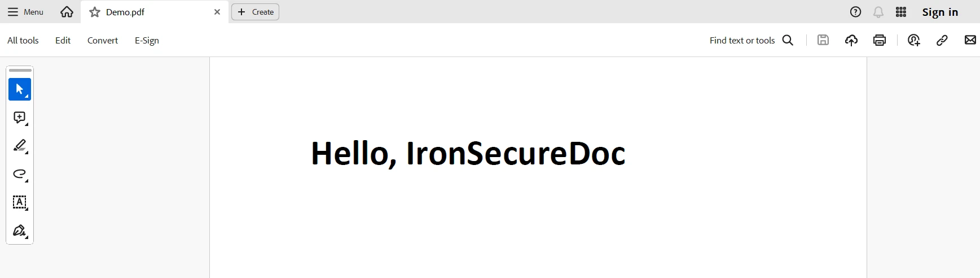Screen dimensions: 980x278
Task: Select the highlight text tool
Action: point(20,146)
